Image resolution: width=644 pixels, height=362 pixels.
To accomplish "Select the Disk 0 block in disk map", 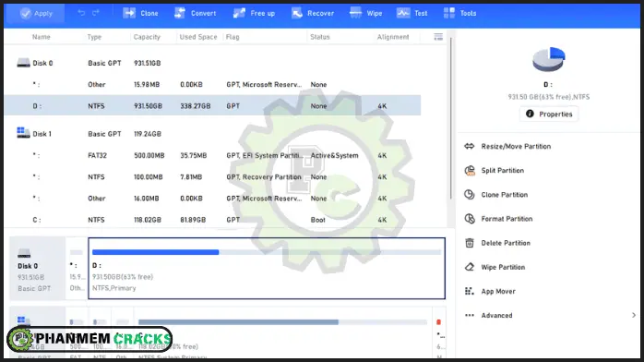I will (x=37, y=268).
